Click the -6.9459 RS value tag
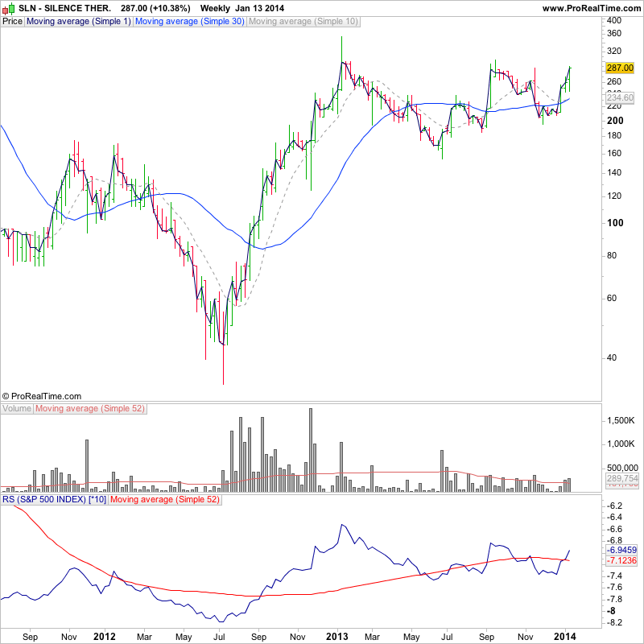 click(621, 550)
